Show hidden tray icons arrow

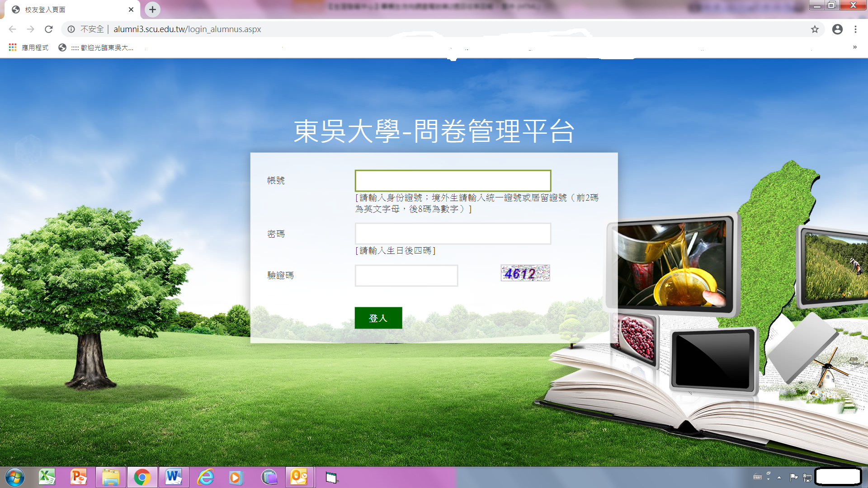779,477
